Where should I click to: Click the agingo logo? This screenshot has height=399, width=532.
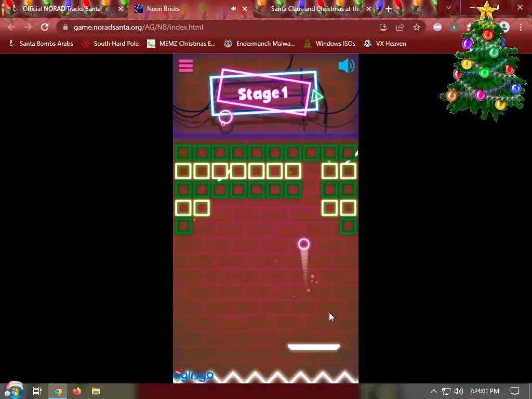[193, 375]
